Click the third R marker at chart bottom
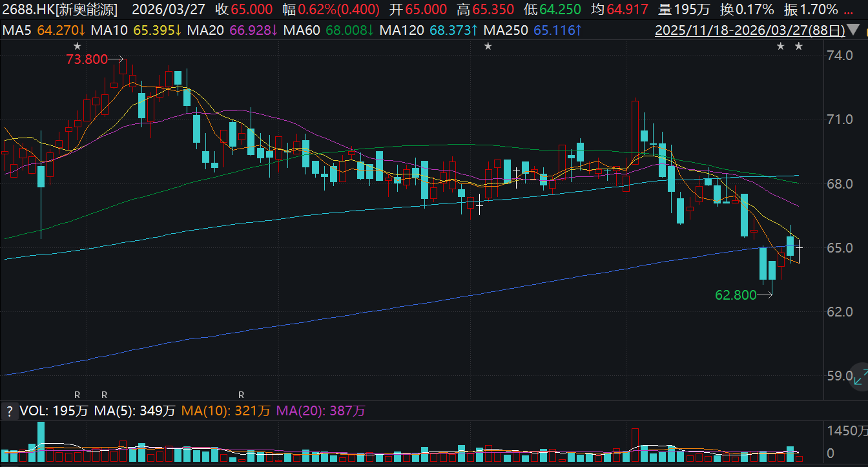868x467 pixels. coord(241,394)
